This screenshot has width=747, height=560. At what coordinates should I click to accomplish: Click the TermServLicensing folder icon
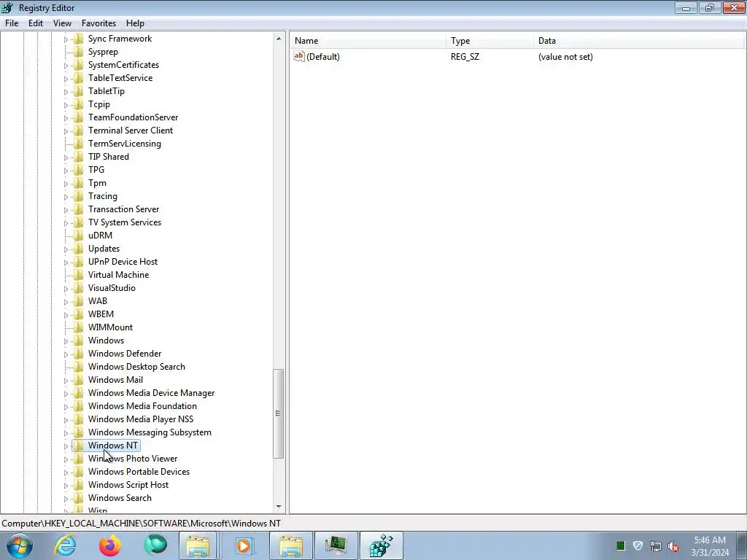(x=79, y=144)
